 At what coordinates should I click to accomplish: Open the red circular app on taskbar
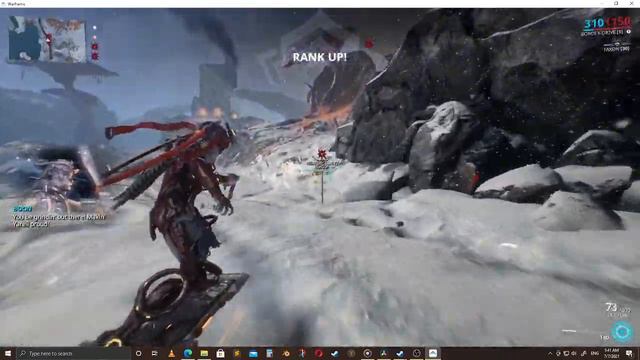click(x=318, y=353)
